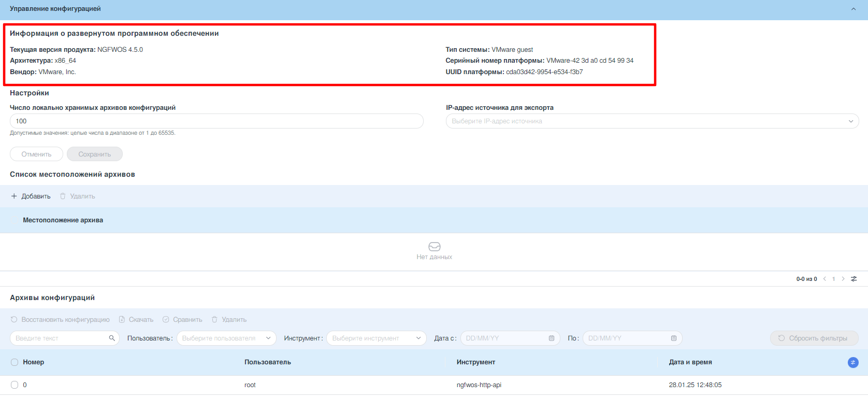Click the search magnifier icon in text filter
This screenshot has width=868, height=398.
112,338
